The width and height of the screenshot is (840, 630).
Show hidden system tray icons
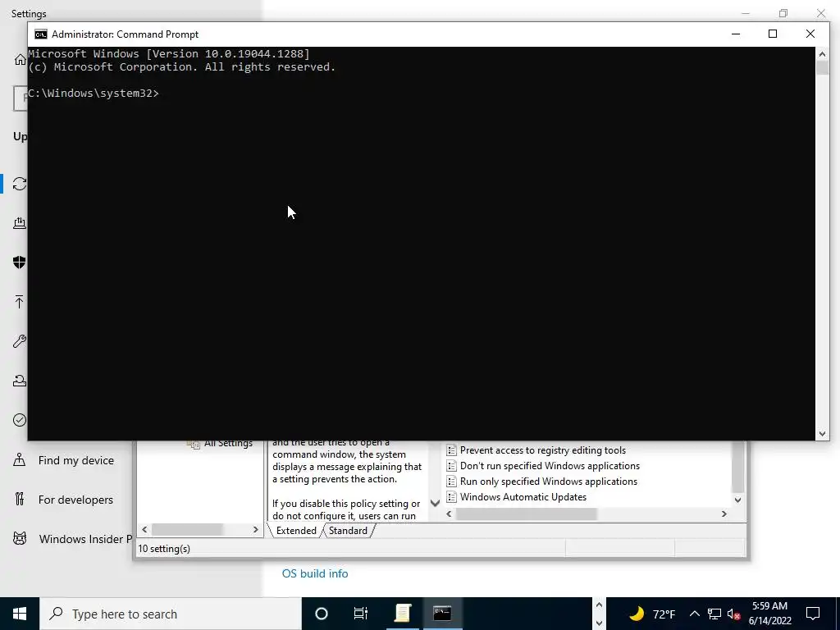tap(694, 614)
